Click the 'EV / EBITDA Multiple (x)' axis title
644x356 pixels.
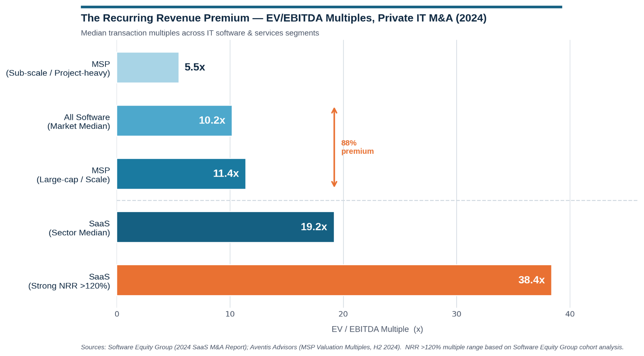(377, 329)
